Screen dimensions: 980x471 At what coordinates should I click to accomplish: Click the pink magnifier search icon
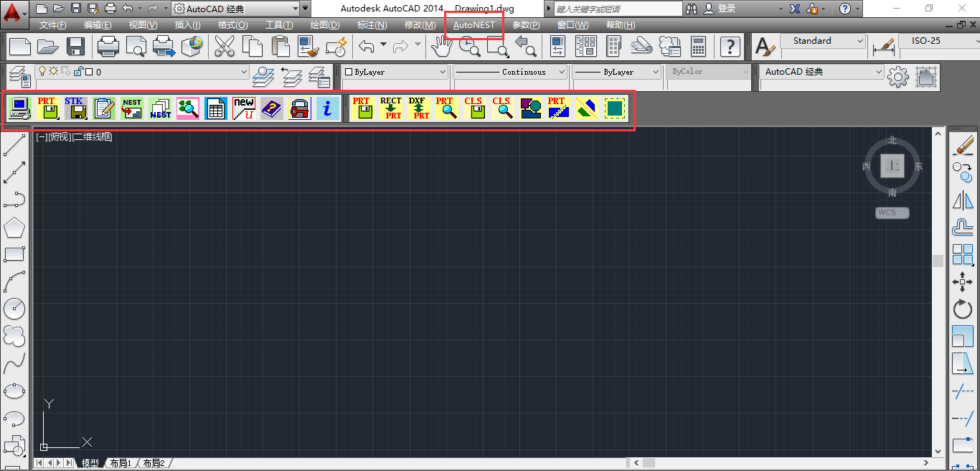pyautogui.click(x=188, y=108)
